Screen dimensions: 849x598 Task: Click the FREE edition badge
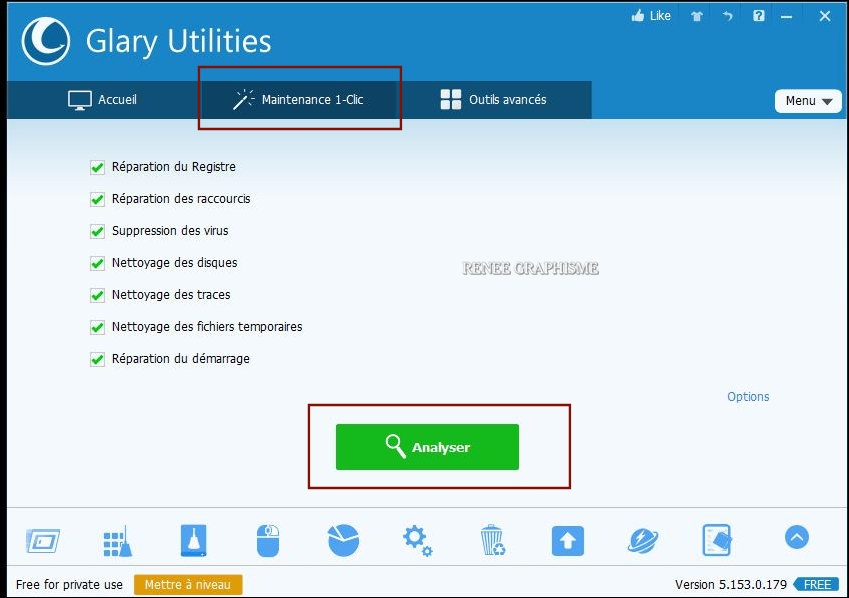(817, 584)
